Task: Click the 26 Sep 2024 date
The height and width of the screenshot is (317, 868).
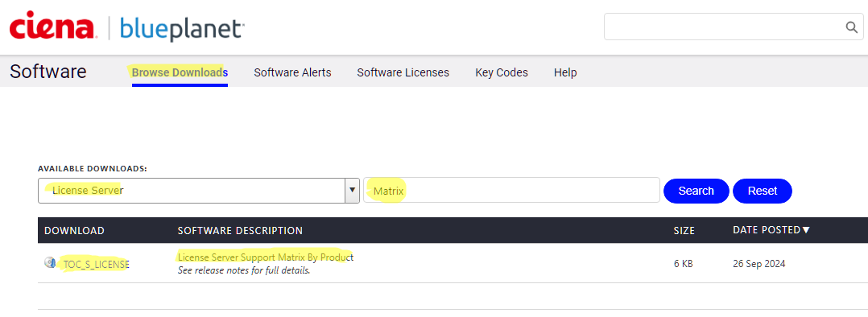Action: tap(759, 264)
